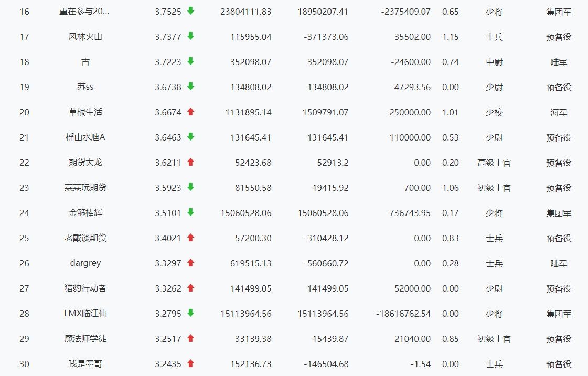Click the green down arrow beside 3.7525
This screenshot has height=376, width=588.
(190, 11)
